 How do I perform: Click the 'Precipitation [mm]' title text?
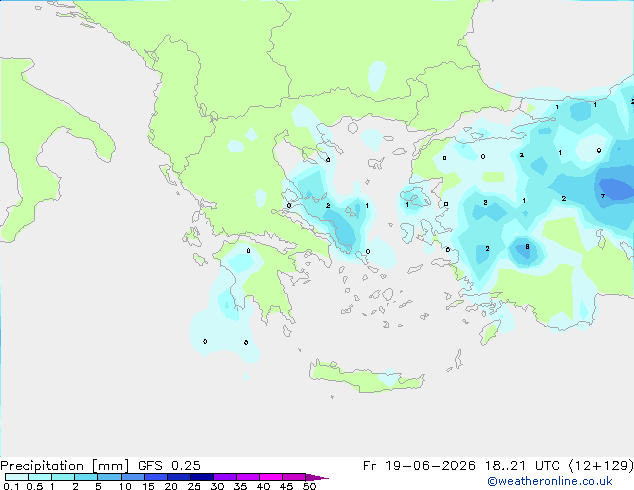tap(65, 466)
